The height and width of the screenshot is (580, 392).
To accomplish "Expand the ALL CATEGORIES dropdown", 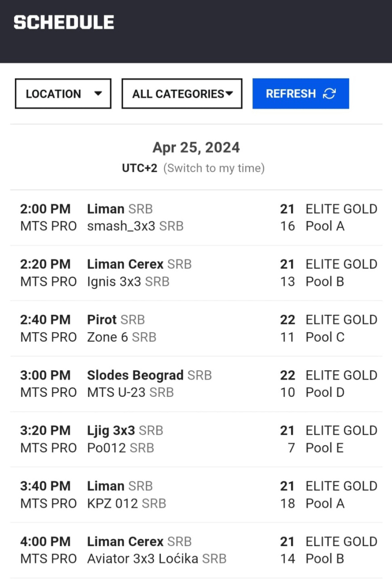I will (182, 94).
